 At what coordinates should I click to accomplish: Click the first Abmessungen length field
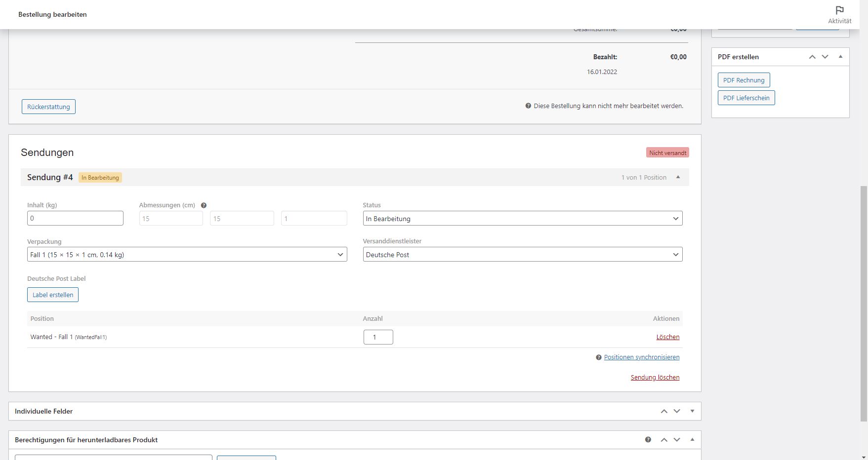[x=171, y=218]
